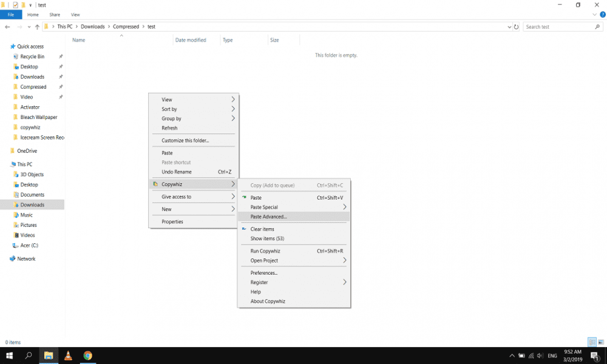The image size is (607, 364).
Task: Click Show items (53) in Copywhiz menu
Action: tap(294, 238)
